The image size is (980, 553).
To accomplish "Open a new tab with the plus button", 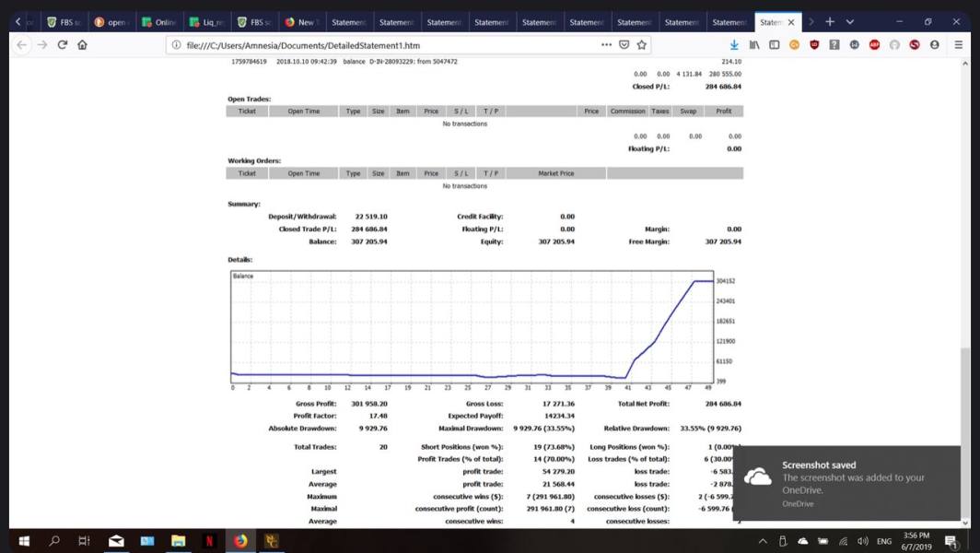I will 830,22.
